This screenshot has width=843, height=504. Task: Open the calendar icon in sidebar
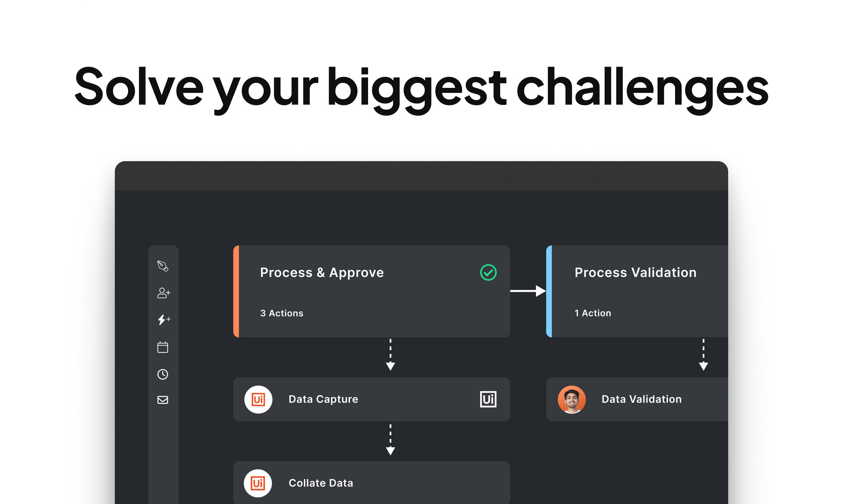pos(163,347)
